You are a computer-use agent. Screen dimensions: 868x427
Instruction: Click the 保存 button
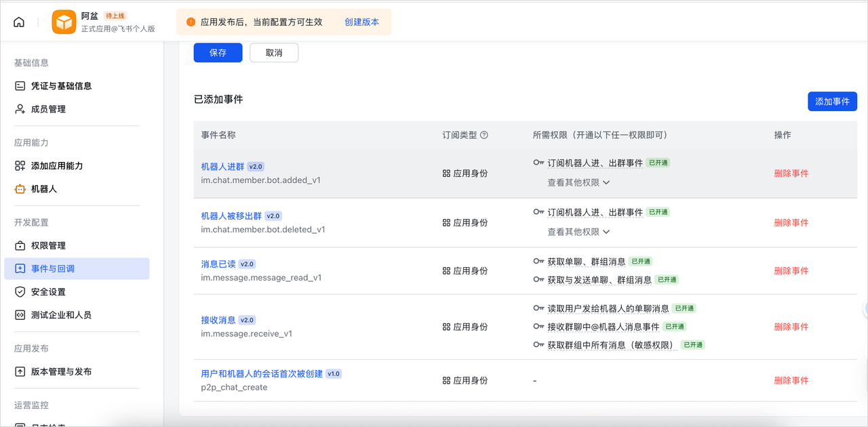218,53
